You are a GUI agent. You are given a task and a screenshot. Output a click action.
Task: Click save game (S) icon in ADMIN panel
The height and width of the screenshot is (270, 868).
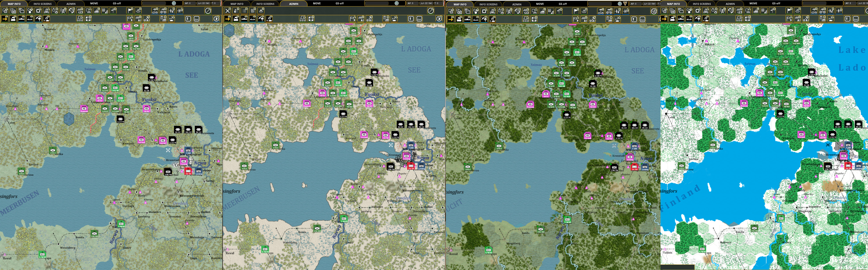[x=261, y=11]
